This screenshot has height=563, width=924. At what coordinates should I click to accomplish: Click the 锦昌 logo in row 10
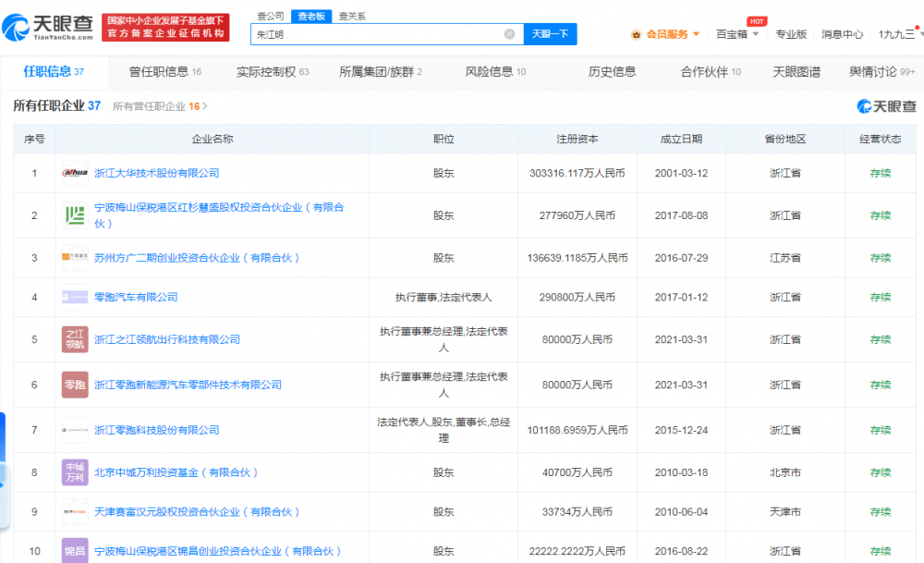(x=75, y=551)
